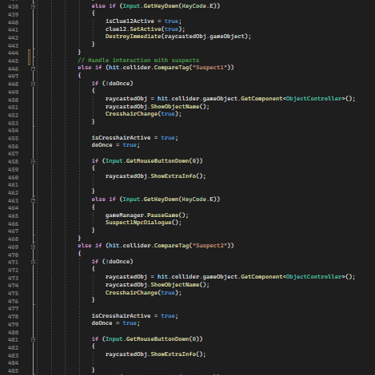Click "!doOnce" condition on line 471
This screenshot has width=375, height=375.
[x=118, y=261]
